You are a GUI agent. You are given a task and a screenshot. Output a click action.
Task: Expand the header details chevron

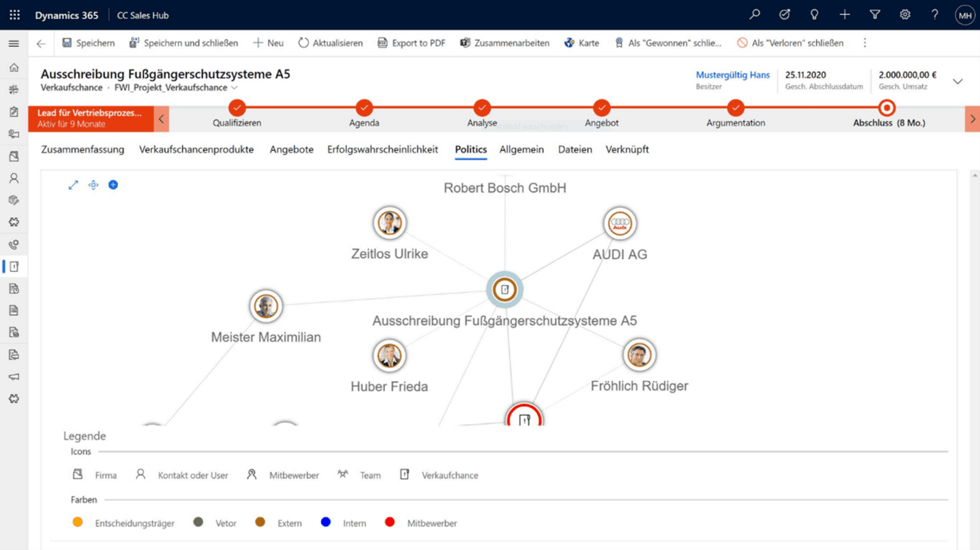(957, 81)
